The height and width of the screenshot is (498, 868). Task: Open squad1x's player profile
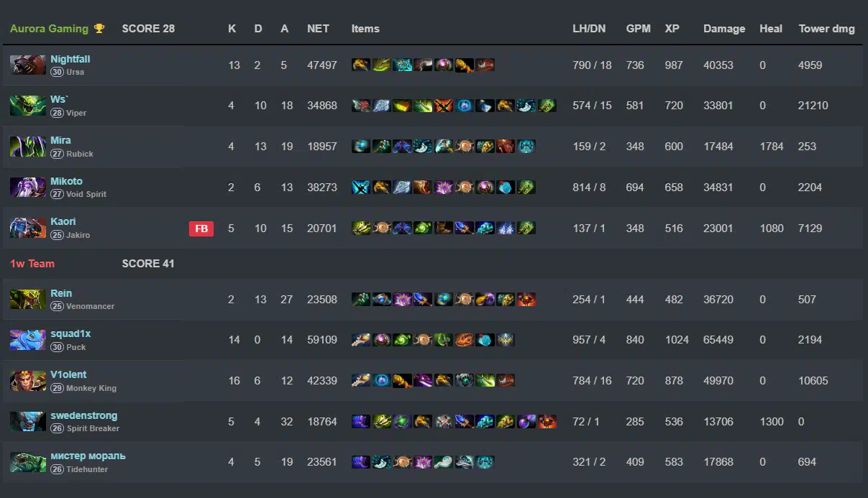70,334
